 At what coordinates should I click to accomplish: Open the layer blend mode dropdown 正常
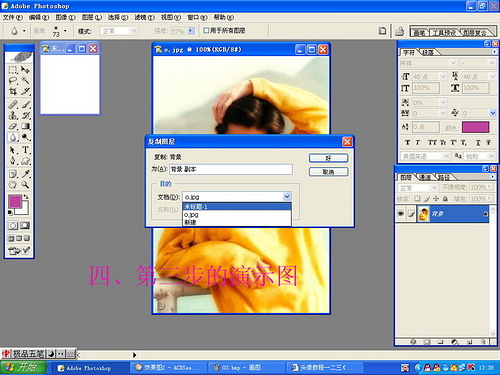(418, 188)
